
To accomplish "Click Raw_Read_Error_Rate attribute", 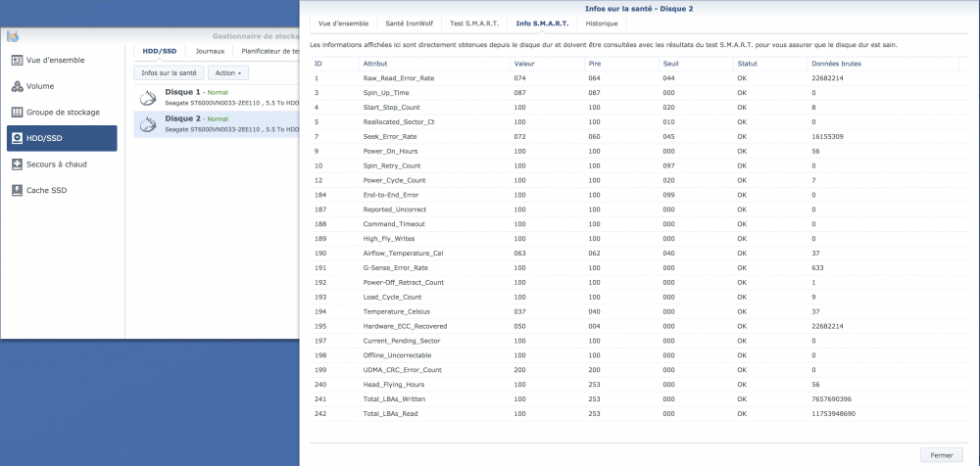I will coord(398,78).
